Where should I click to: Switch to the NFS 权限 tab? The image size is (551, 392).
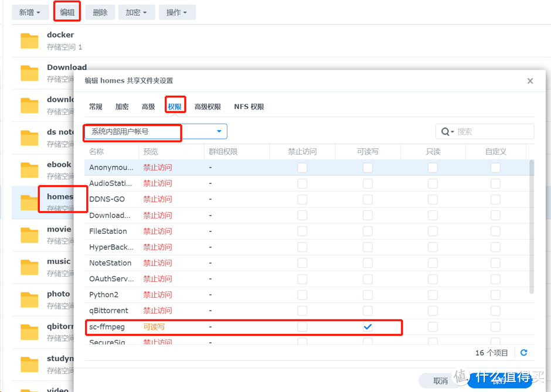click(249, 107)
